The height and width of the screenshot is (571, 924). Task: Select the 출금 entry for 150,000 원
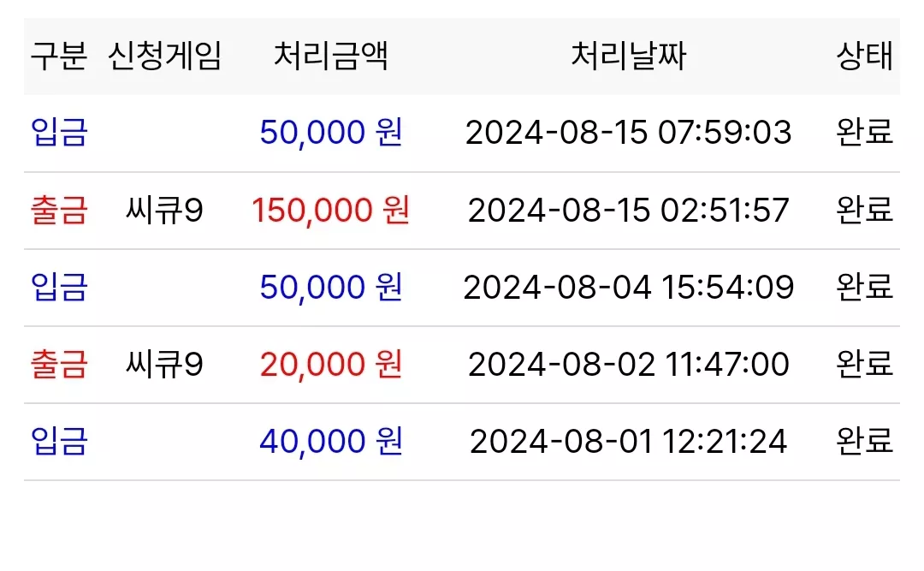click(59, 210)
